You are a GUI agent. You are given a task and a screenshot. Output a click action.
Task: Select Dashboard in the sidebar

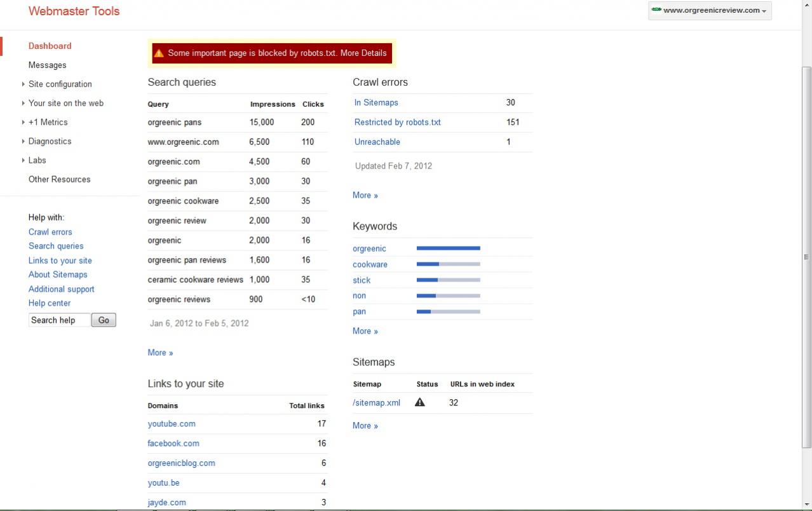click(50, 46)
